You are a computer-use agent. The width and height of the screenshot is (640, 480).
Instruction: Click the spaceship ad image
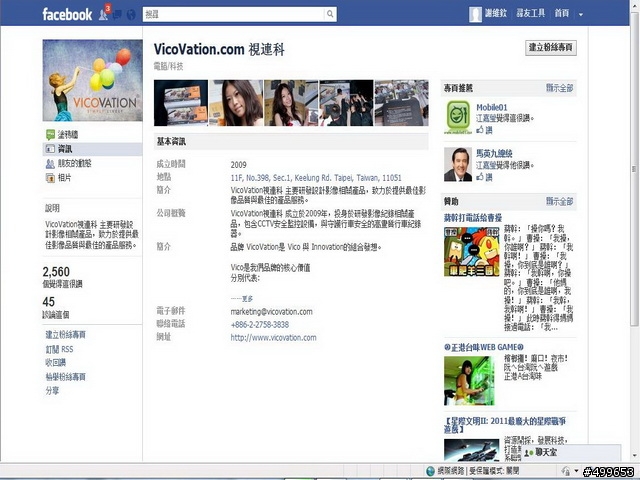(472, 450)
